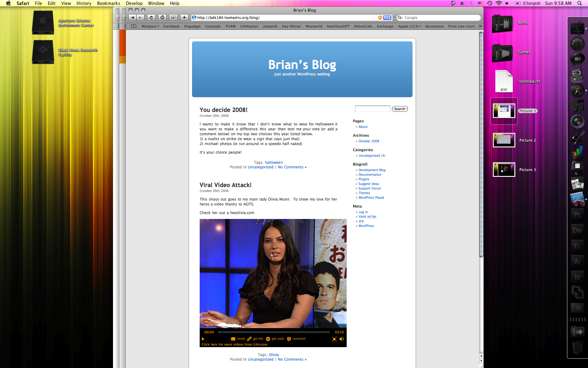Image resolution: width=588 pixels, height=368 pixels.
Task: Open the History menu
Action: 84,3
